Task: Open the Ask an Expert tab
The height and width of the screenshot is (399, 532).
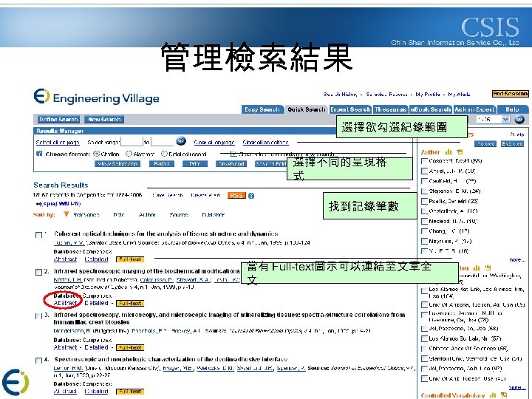Action: pyautogui.click(x=475, y=109)
